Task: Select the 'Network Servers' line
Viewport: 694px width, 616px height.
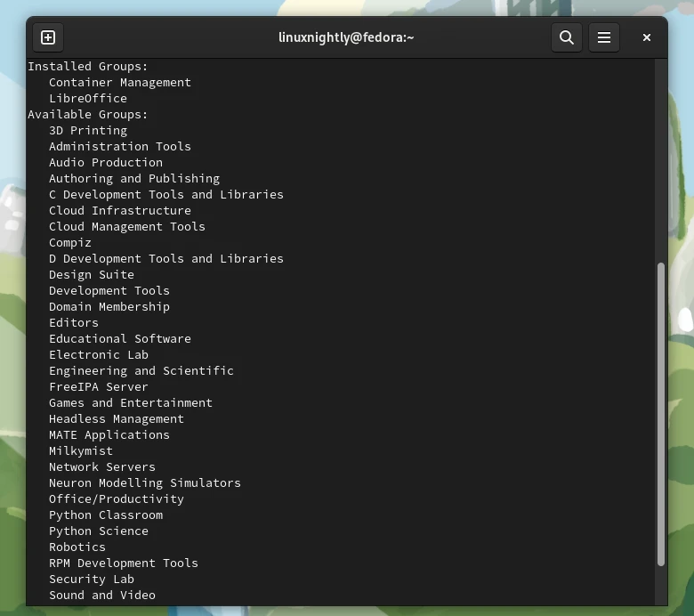Action: point(102,466)
